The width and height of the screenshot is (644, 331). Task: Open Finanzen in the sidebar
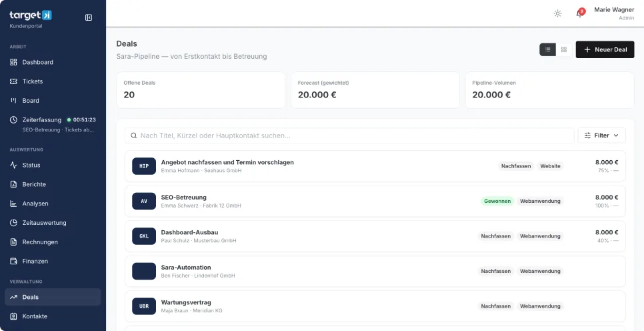53,261
